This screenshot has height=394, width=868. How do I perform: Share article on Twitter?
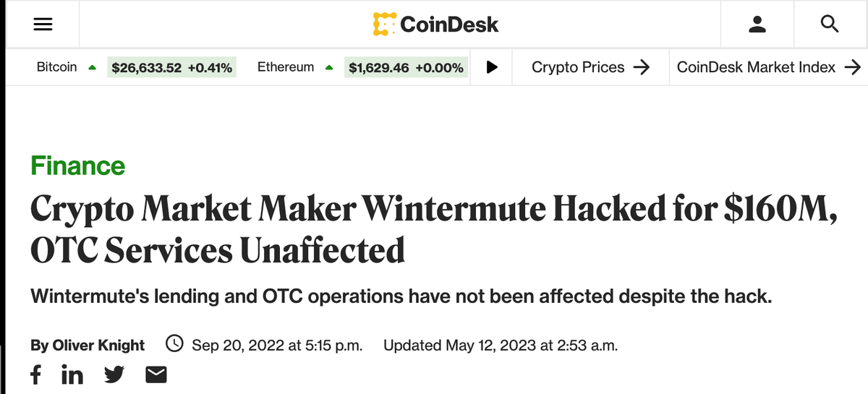(x=114, y=374)
